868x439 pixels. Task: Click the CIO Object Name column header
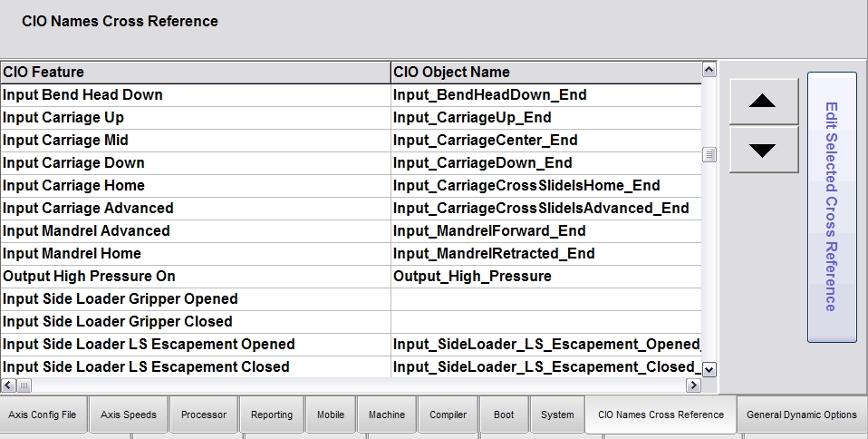click(545, 72)
